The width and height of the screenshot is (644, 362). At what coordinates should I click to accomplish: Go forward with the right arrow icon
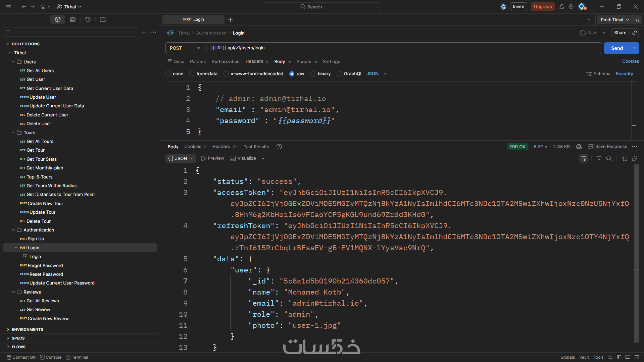[33, 7]
